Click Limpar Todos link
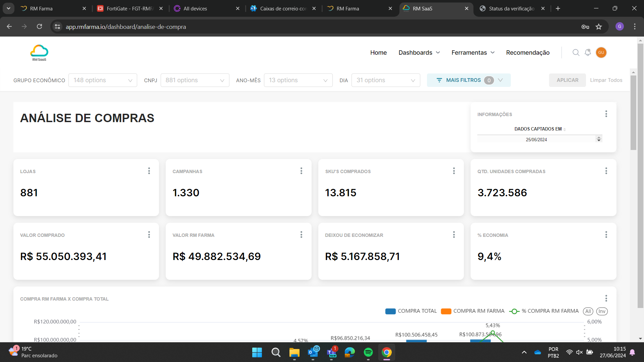 click(x=606, y=80)
